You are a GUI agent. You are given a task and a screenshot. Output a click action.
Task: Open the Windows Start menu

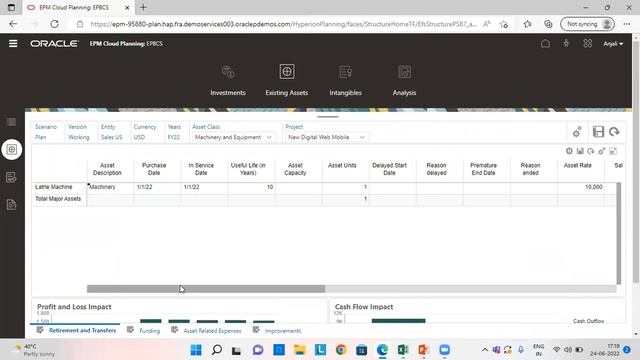tap(196, 350)
